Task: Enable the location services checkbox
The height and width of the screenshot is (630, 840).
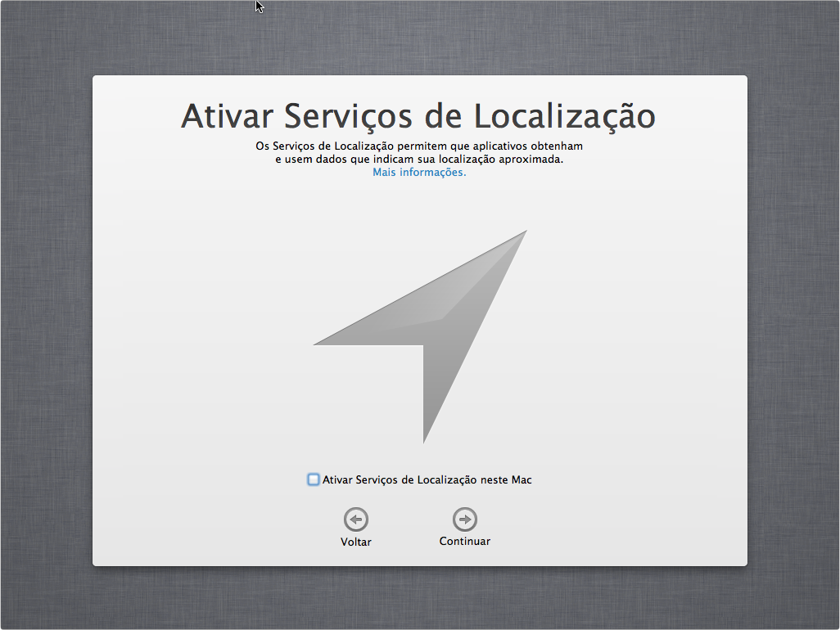Action: click(x=314, y=479)
